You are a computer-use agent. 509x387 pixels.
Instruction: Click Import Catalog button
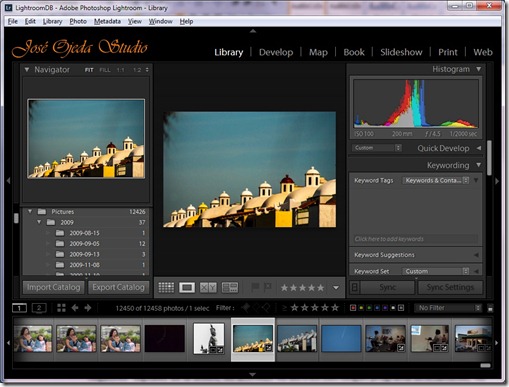pos(53,287)
